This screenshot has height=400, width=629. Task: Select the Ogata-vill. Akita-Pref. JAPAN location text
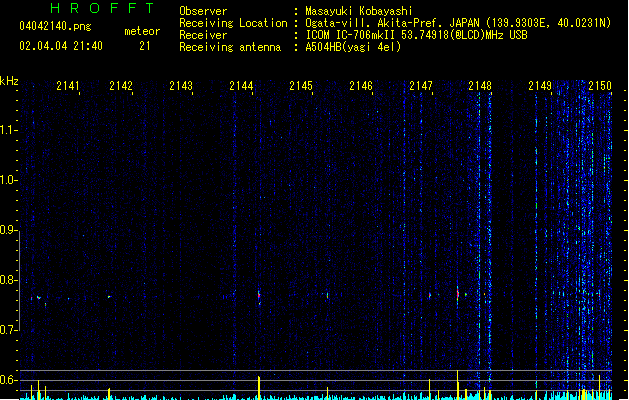[458, 23]
